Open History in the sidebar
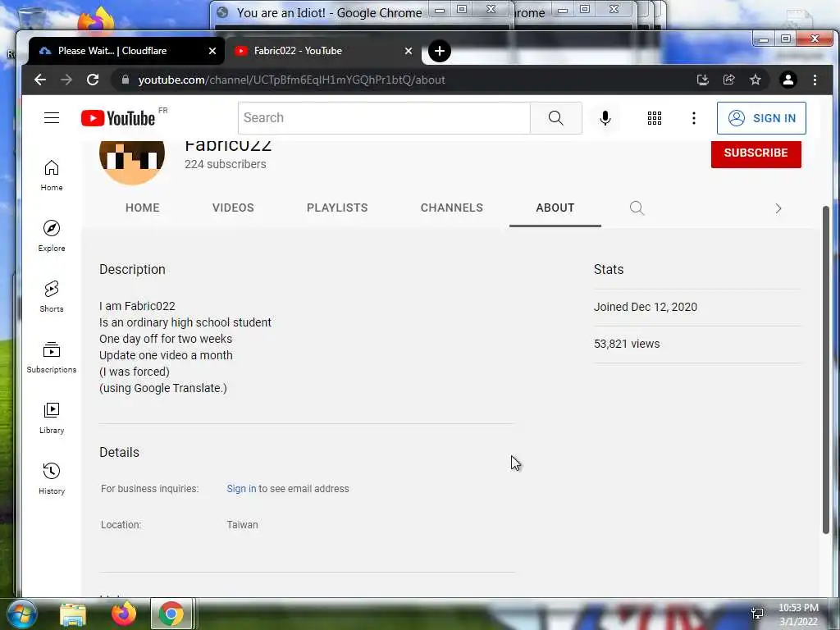 coord(52,478)
